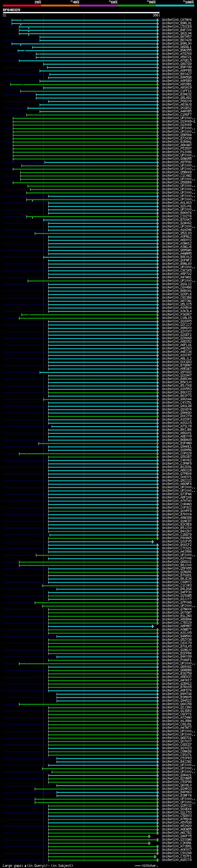Image resolution: width=197 pixels, height=868 pixels.
Task: Click hit label UniRef100_C0PU29
Action: (x=177, y=453)
